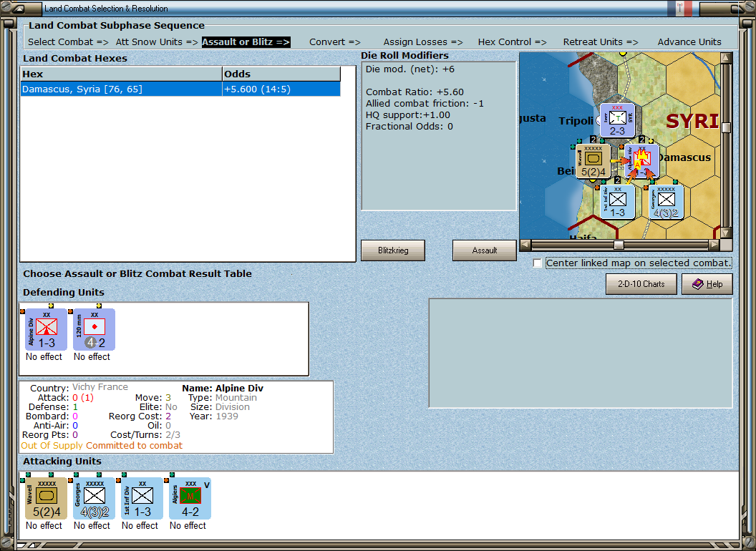Click Assign Losses subphase step
Viewport: 756px width, 551px height.
pos(423,42)
